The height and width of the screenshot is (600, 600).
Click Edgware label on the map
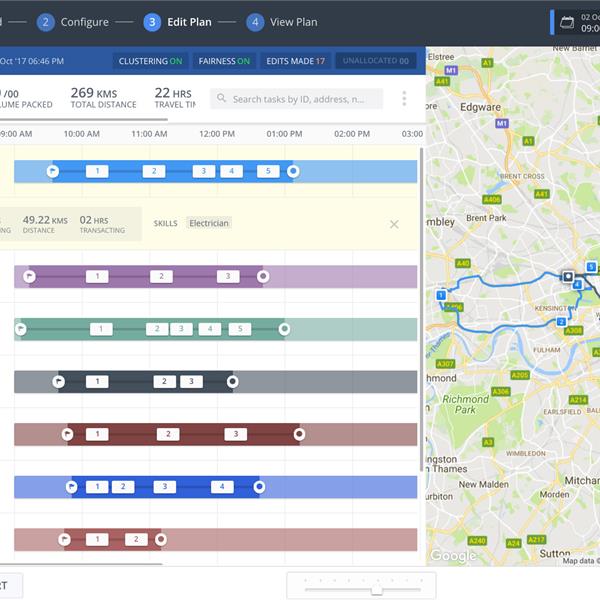[480, 107]
